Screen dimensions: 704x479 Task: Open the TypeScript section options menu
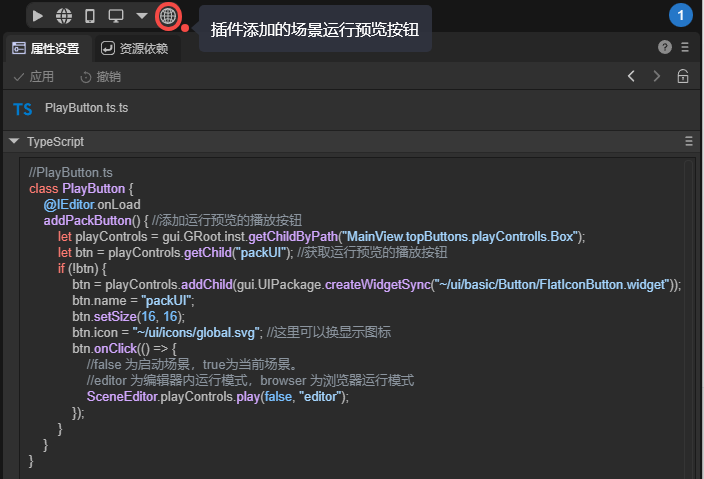pyautogui.click(x=688, y=141)
